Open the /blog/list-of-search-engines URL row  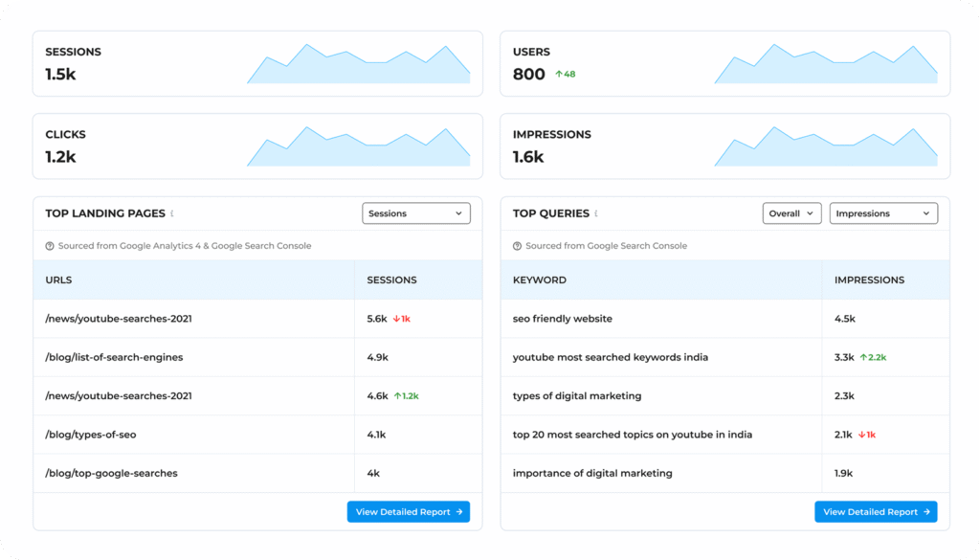click(x=114, y=357)
